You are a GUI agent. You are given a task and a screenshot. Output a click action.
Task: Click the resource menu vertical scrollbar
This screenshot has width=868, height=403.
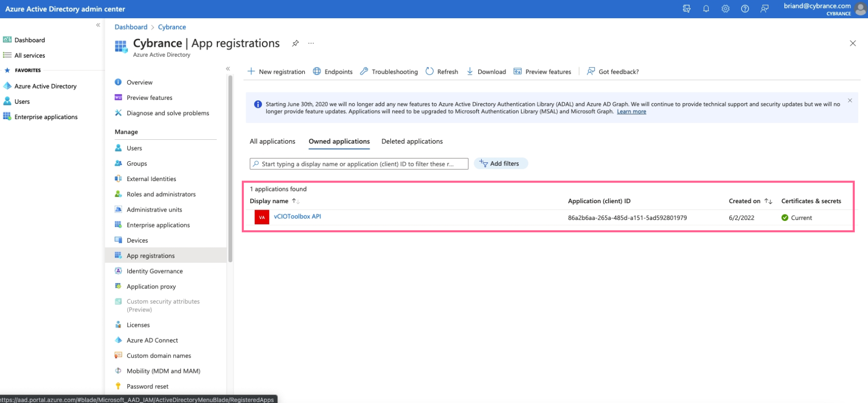[x=230, y=169]
